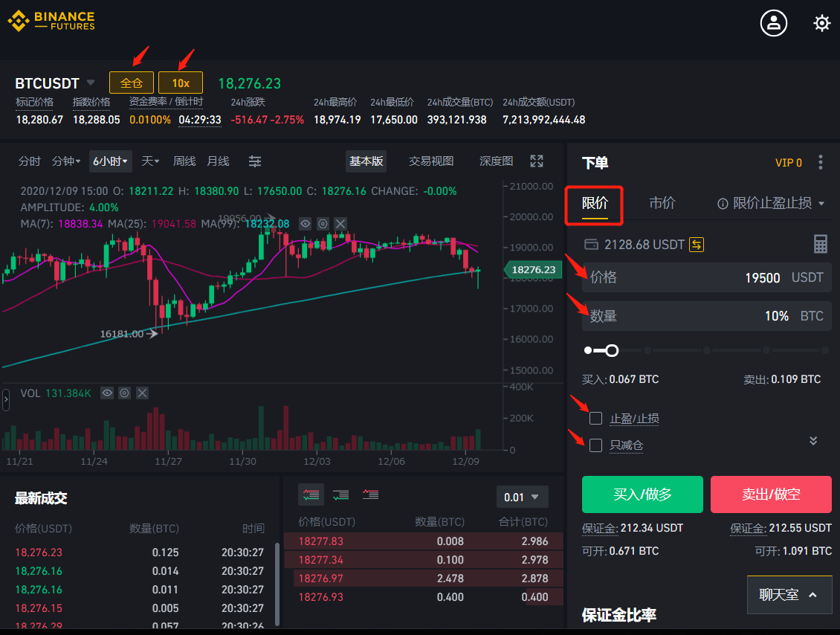The image size is (840, 635).
Task: Open the user account profile icon
Action: click(x=774, y=23)
